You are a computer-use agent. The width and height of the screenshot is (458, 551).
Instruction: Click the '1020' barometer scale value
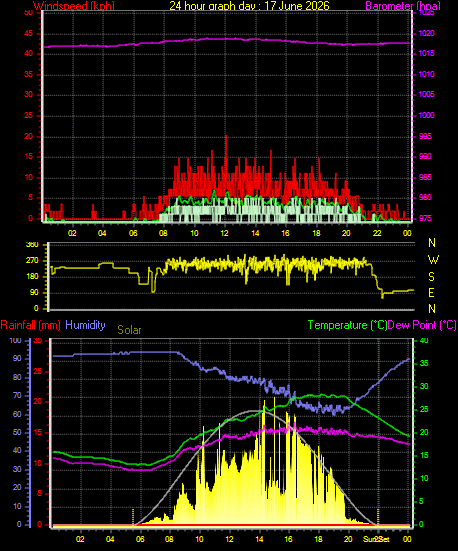pos(427,33)
